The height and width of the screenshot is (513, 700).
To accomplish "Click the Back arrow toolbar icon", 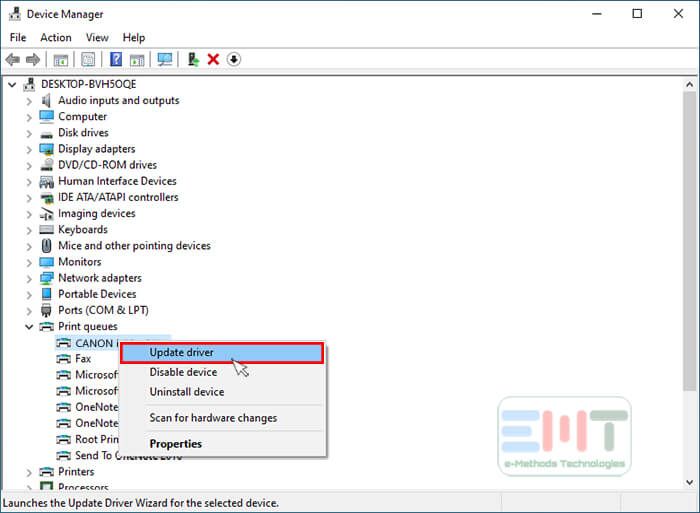I will [12, 60].
